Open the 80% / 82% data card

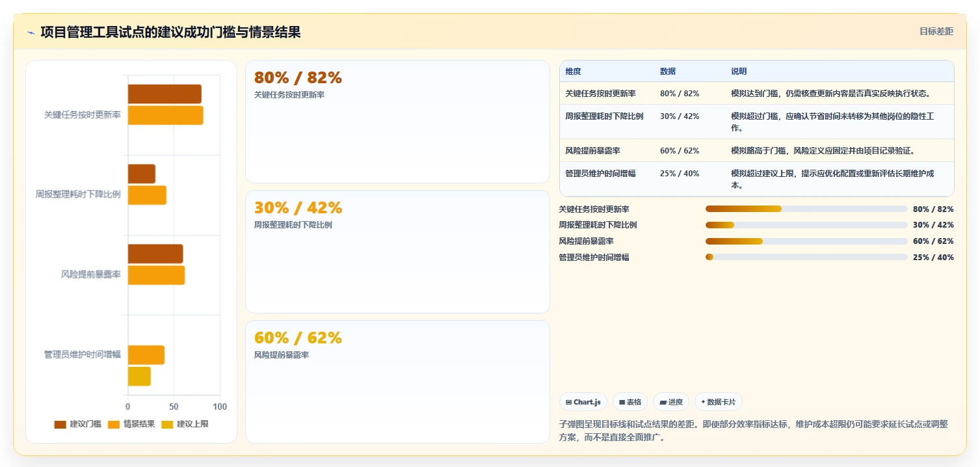[x=397, y=122]
